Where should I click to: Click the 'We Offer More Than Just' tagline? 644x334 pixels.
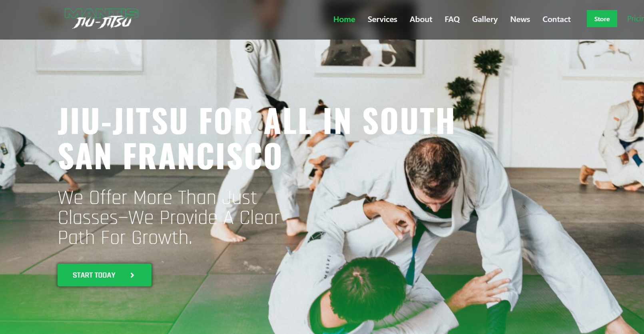click(x=158, y=198)
